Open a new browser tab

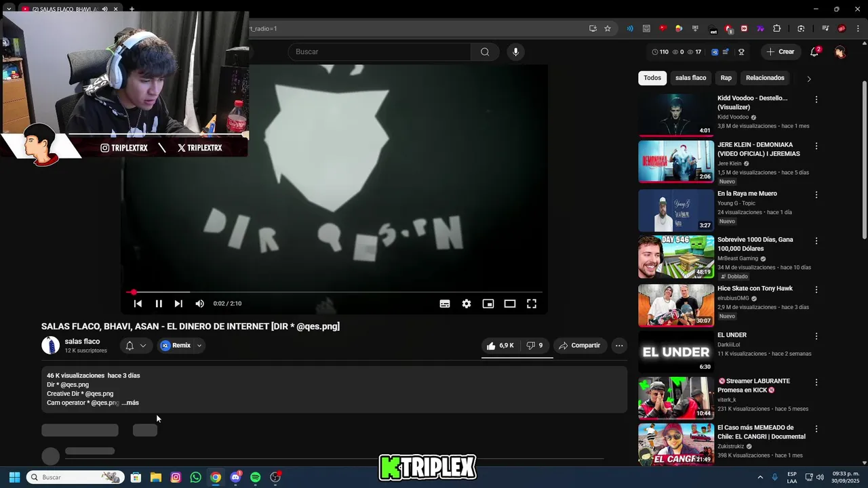point(132,9)
